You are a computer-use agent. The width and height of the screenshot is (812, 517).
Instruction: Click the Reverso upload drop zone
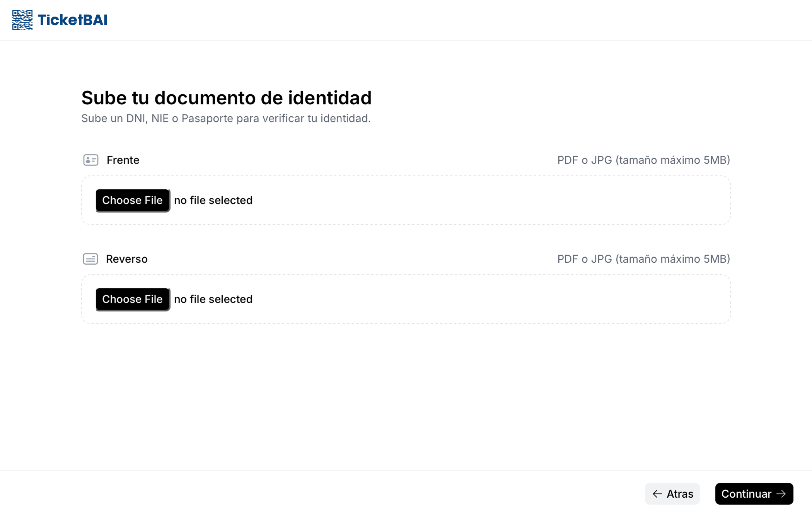pyautogui.click(x=406, y=299)
